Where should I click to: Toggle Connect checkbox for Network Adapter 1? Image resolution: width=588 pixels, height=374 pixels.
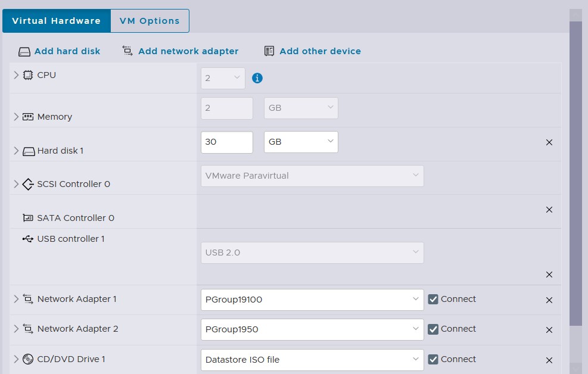pyautogui.click(x=433, y=300)
